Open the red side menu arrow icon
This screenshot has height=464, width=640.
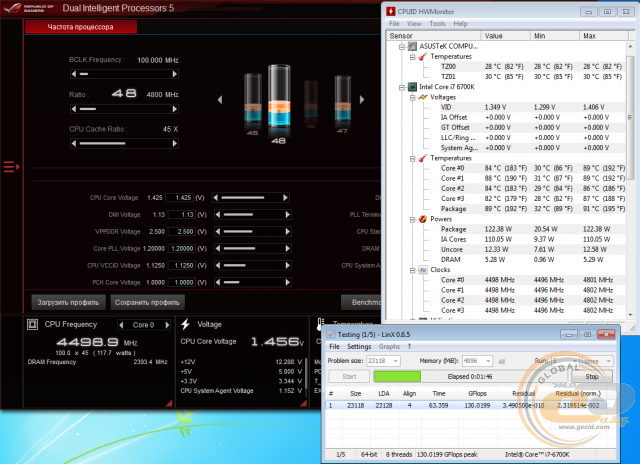coord(11,167)
